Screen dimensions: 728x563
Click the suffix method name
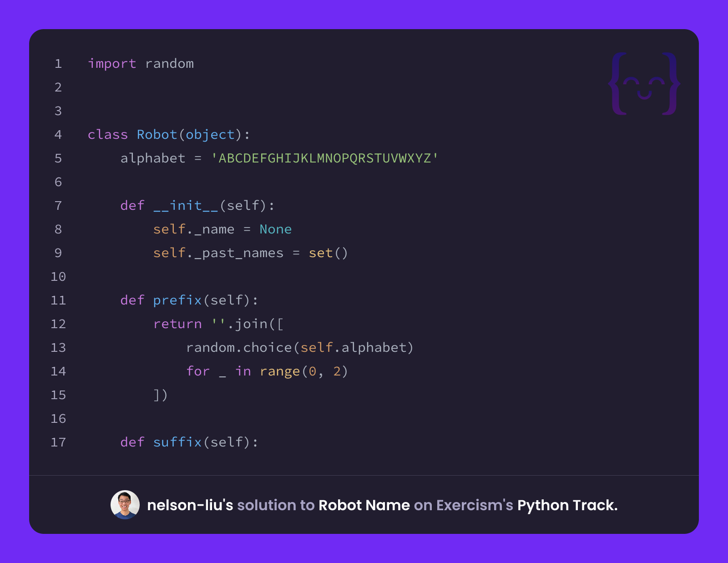tap(177, 442)
